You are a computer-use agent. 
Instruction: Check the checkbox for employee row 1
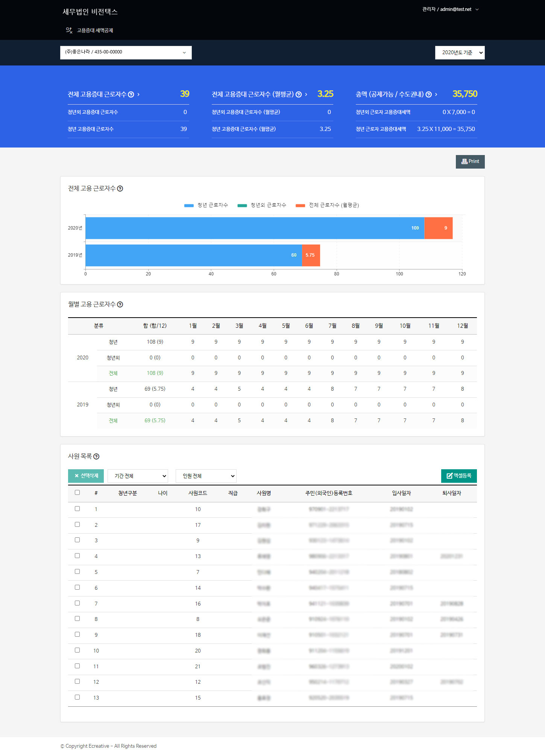77,508
